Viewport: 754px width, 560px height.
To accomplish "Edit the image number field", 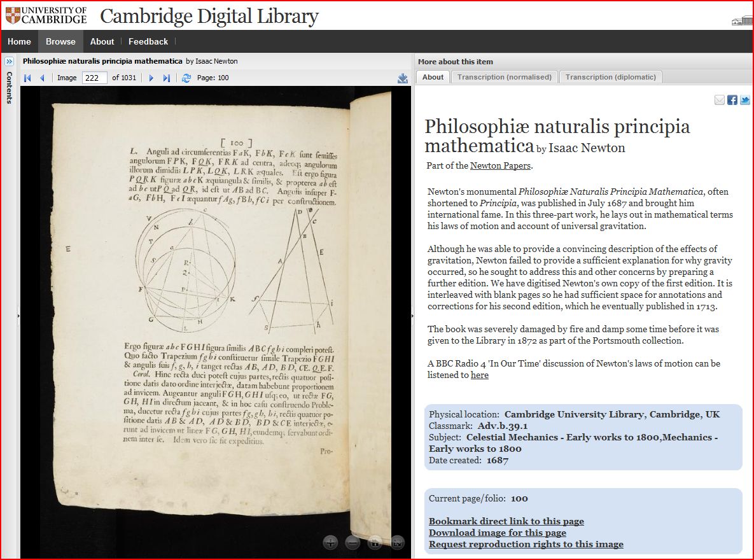I will click(x=94, y=78).
